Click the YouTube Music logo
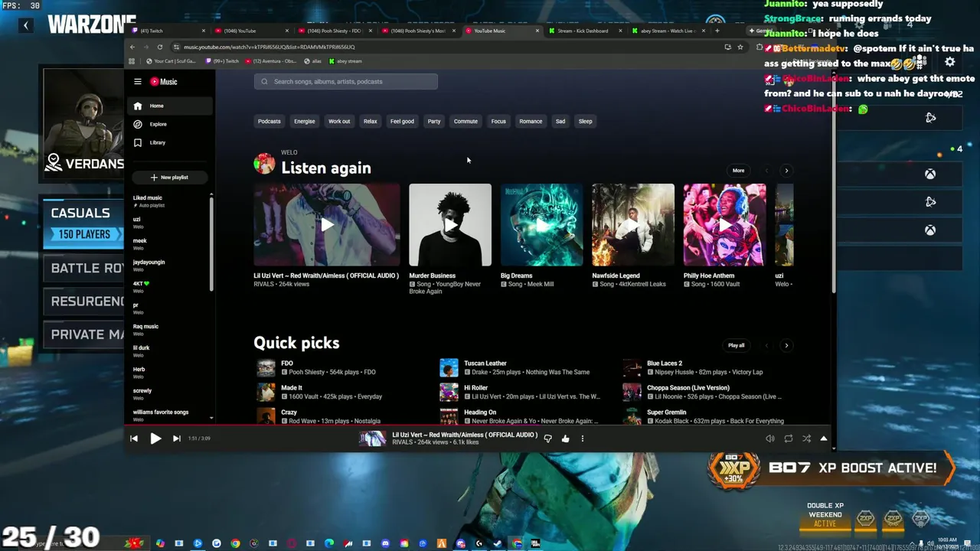 [x=164, y=82]
